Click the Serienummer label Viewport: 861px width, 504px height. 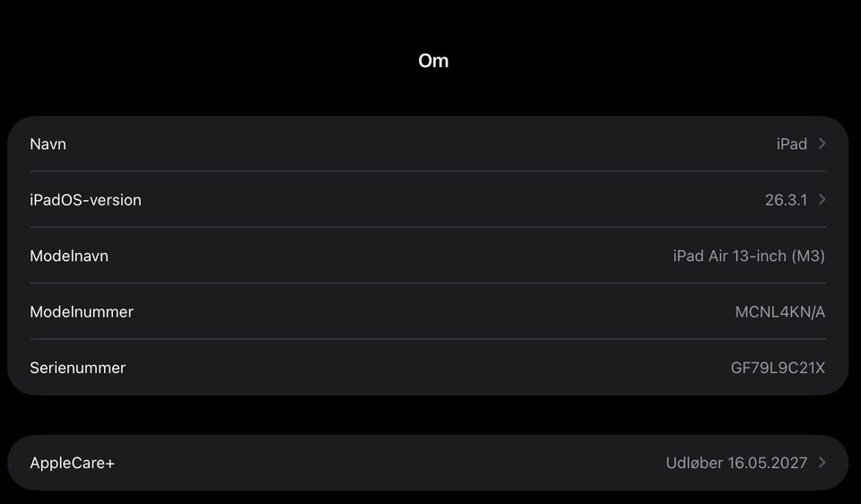click(x=77, y=368)
